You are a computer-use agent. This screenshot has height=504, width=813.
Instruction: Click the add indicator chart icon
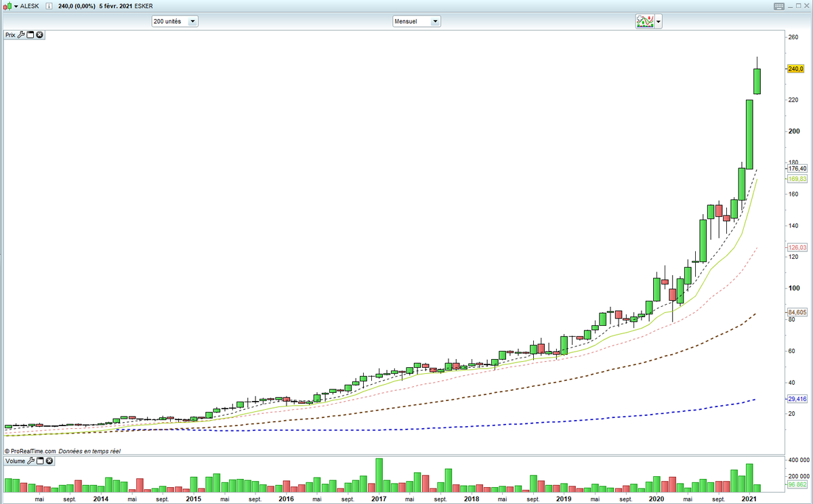644,21
